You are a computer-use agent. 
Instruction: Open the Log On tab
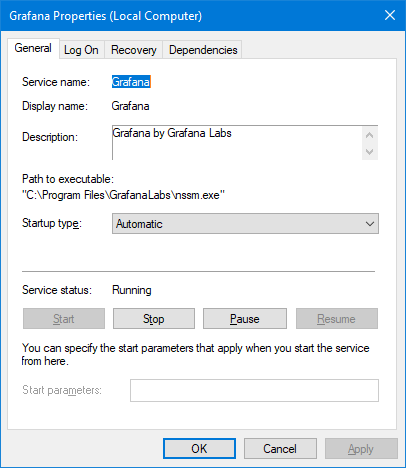click(x=81, y=50)
